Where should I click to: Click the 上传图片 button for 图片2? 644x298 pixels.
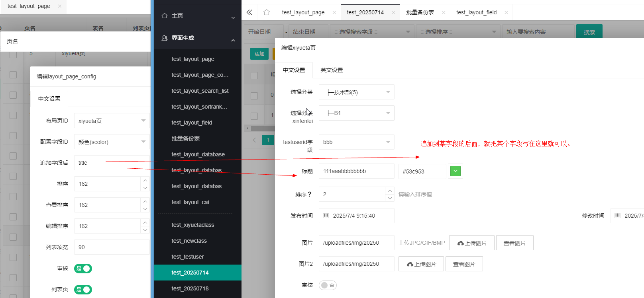coord(421,264)
